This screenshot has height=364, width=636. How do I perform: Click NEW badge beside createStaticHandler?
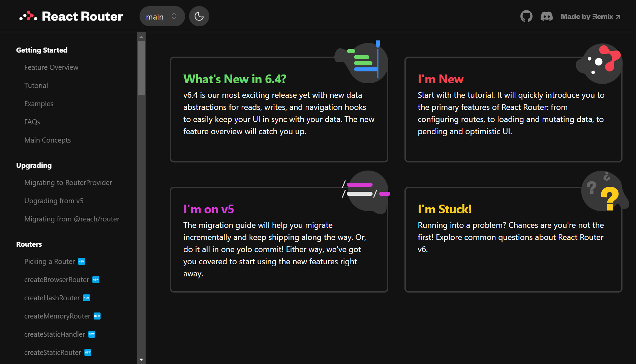coord(92,334)
